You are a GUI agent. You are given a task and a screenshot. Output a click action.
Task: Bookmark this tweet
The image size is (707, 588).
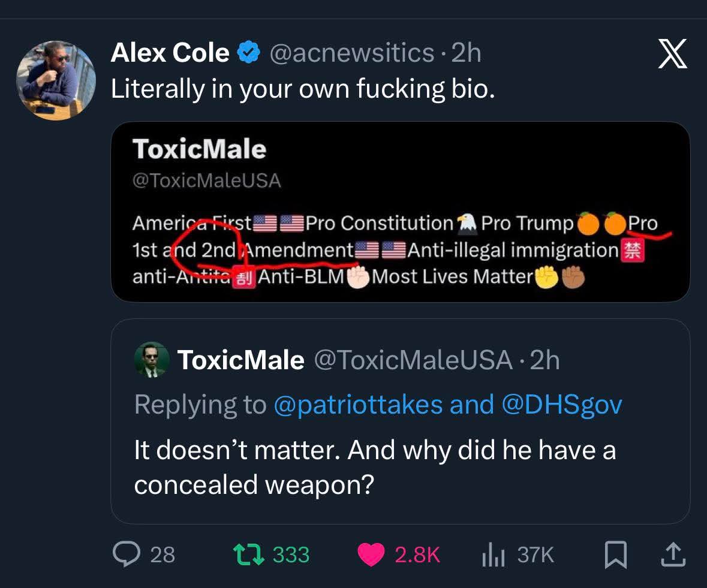(x=616, y=555)
